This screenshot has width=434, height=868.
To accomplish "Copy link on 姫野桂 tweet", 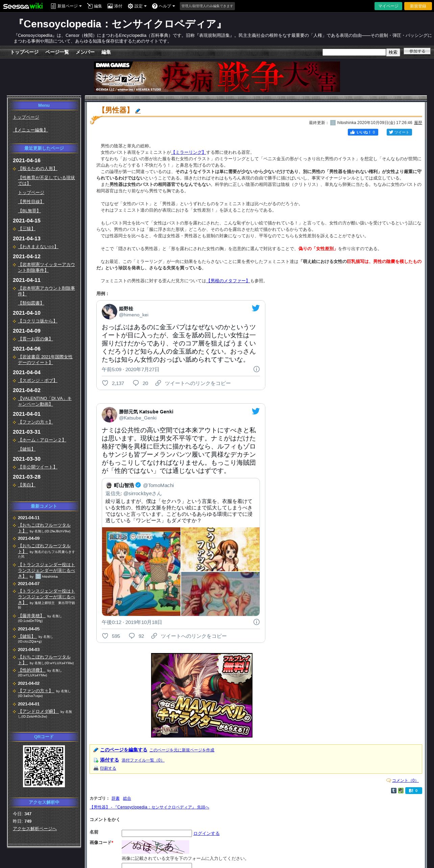I will 193,383.
